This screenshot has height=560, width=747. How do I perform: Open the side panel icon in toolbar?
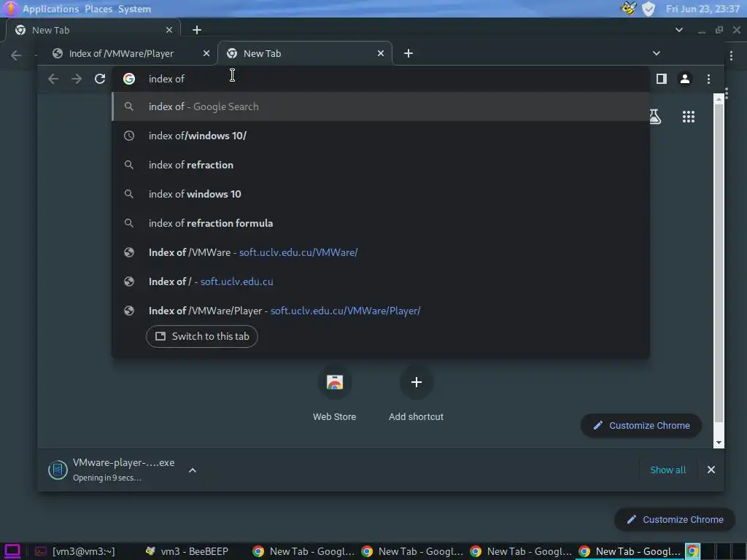point(661,79)
